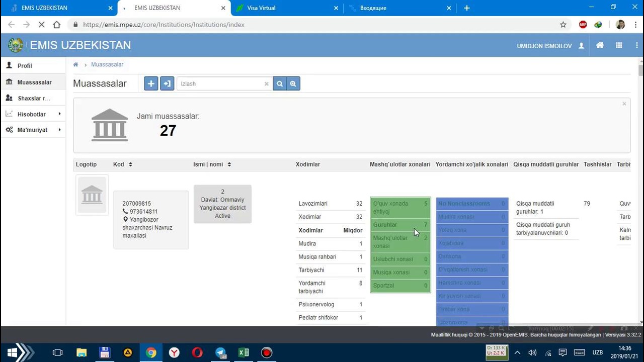Select Shaxslar item in sidebar
644x362 pixels.
(33, 98)
